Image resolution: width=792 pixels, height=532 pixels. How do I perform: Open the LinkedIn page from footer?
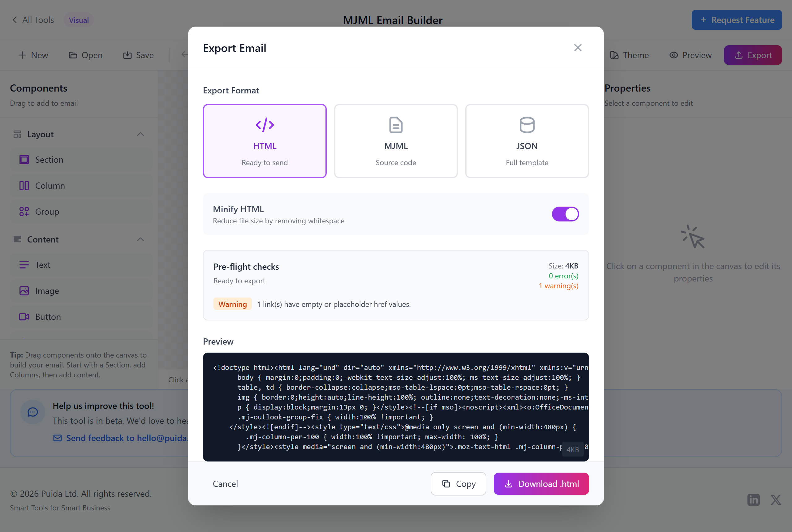tap(753, 500)
